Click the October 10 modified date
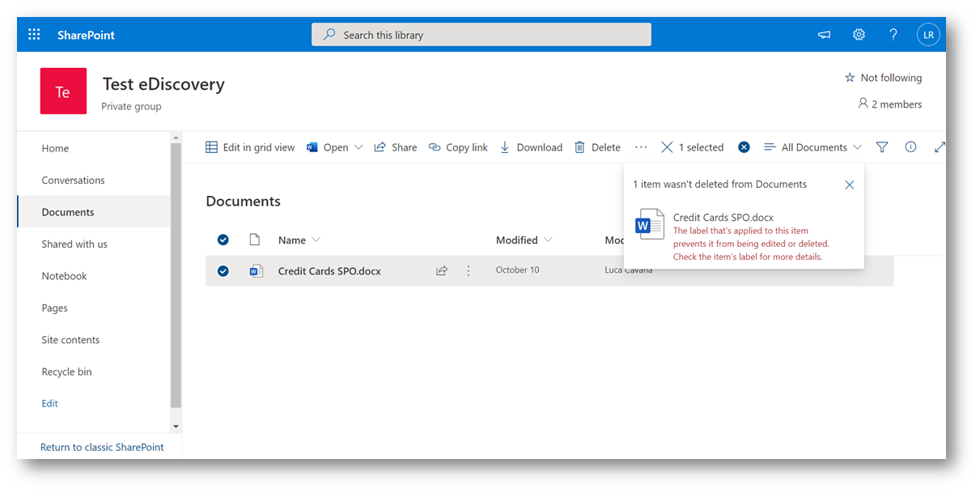Image resolution: width=980 pixels, height=493 pixels. click(x=518, y=270)
